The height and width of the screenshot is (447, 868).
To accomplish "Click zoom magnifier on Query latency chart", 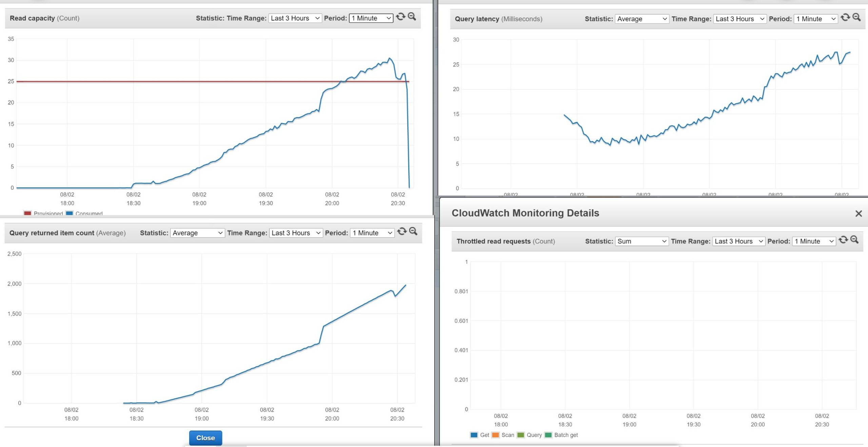I will click(x=856, y=17).
